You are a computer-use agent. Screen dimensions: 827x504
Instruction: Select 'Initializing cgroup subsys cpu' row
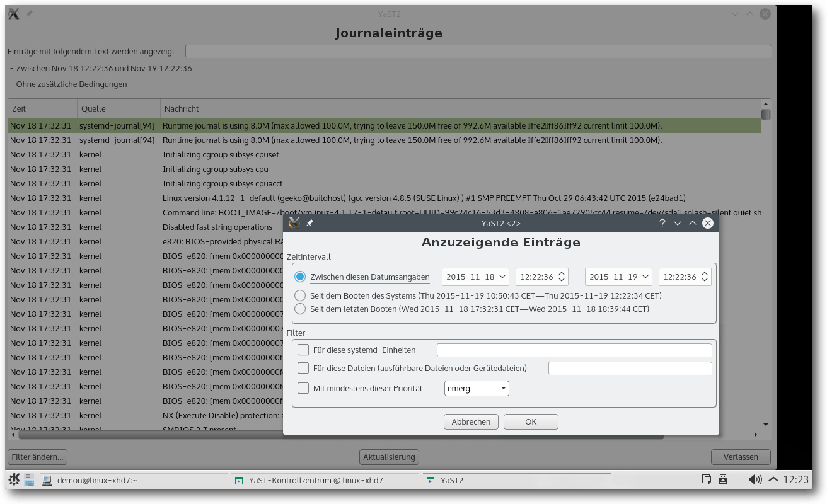click(x=384, y=169)
